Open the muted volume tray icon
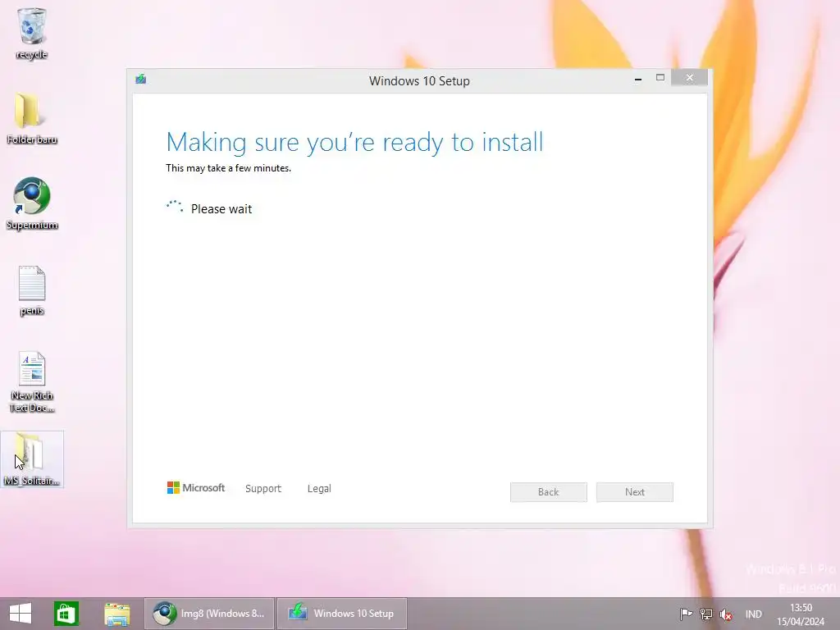 [726, 614]
